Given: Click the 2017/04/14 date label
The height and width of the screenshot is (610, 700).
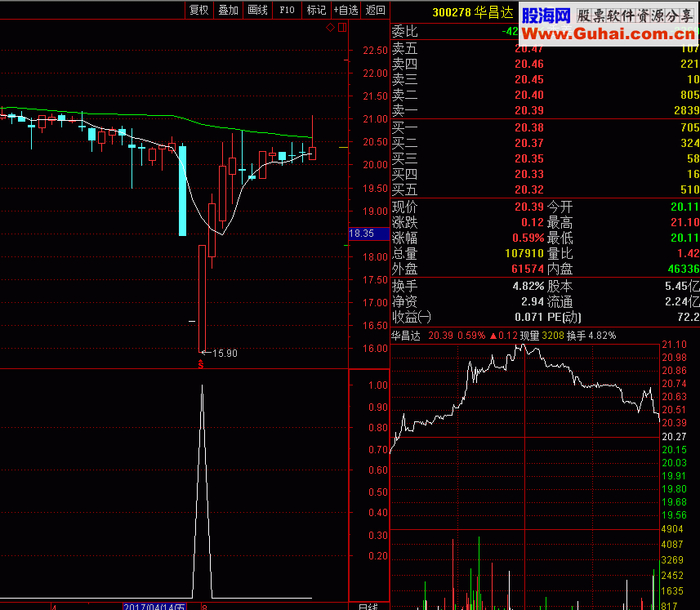Looking at the screenshot, I should [x=154, y=607].
